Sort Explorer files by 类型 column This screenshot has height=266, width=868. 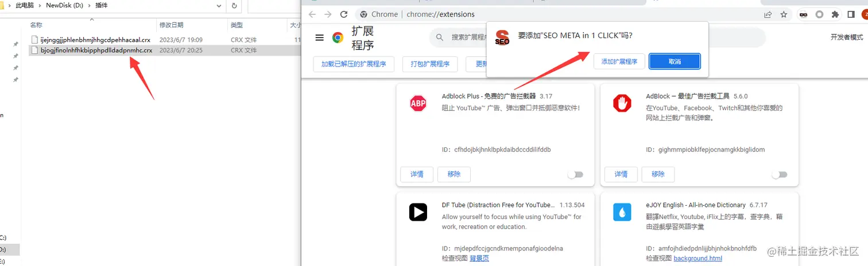click(x=237, y=25)
